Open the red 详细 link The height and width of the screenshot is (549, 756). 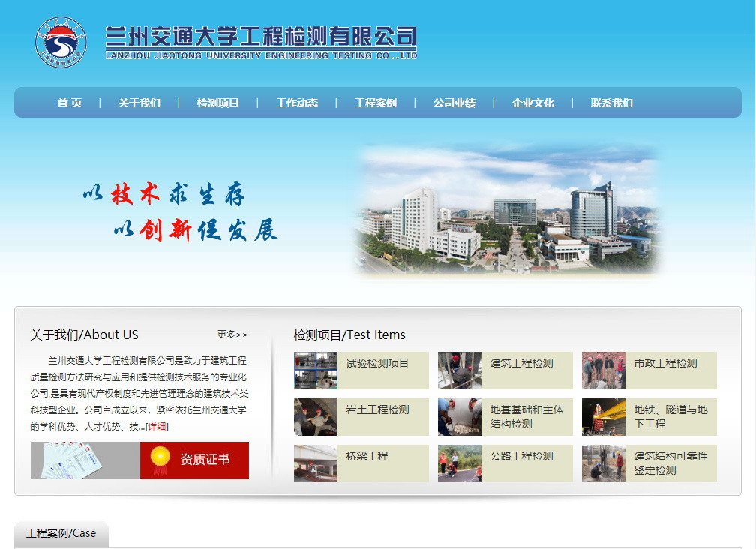tap(157, 426)
